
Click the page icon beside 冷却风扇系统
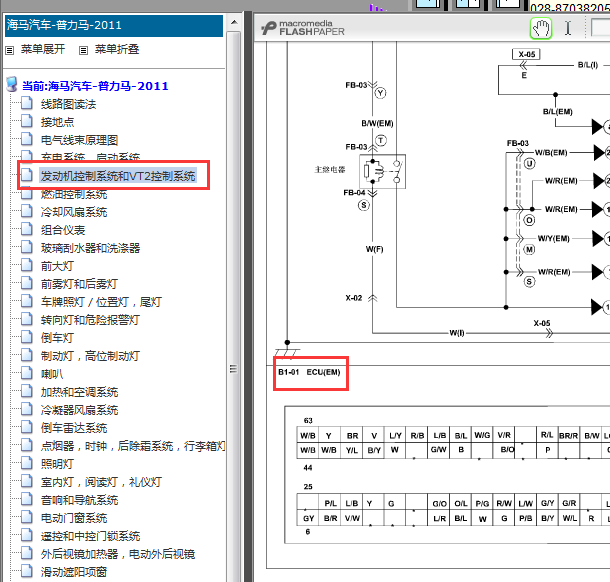[26, 211]
